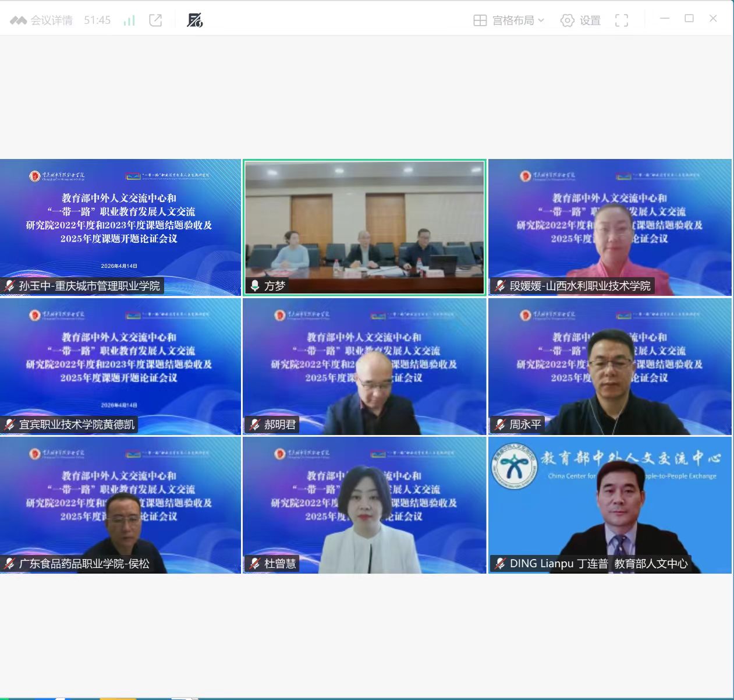
Task: Click the settings gear icon
Action: click(567, 20)
